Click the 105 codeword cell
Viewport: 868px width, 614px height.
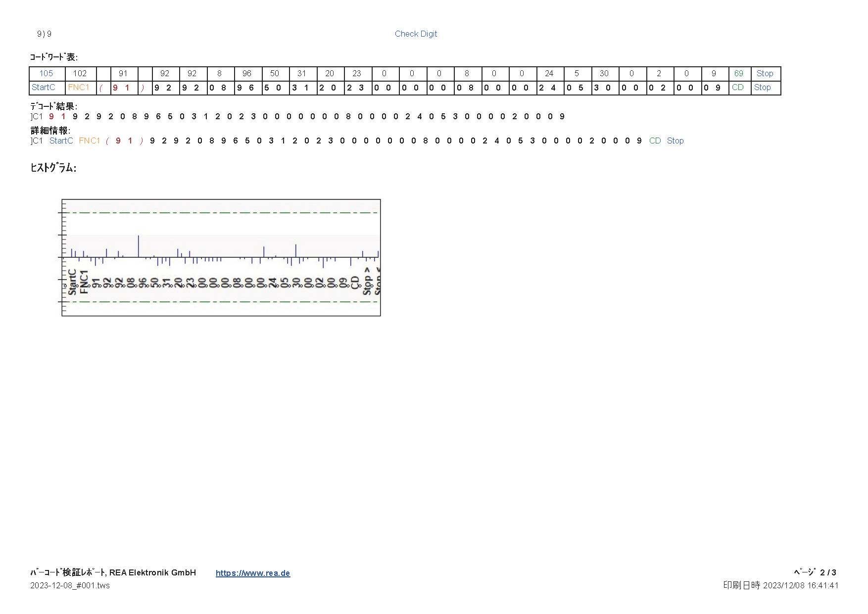point(47,73)
